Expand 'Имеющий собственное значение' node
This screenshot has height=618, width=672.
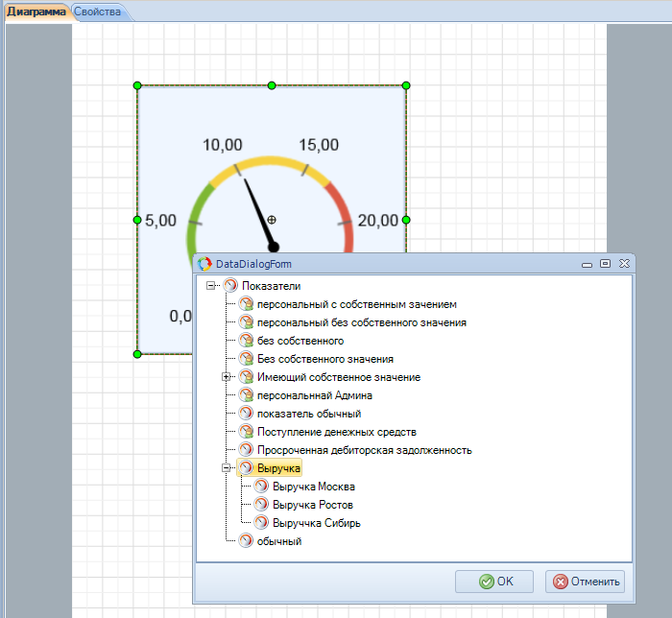click(x=227, y=377)
